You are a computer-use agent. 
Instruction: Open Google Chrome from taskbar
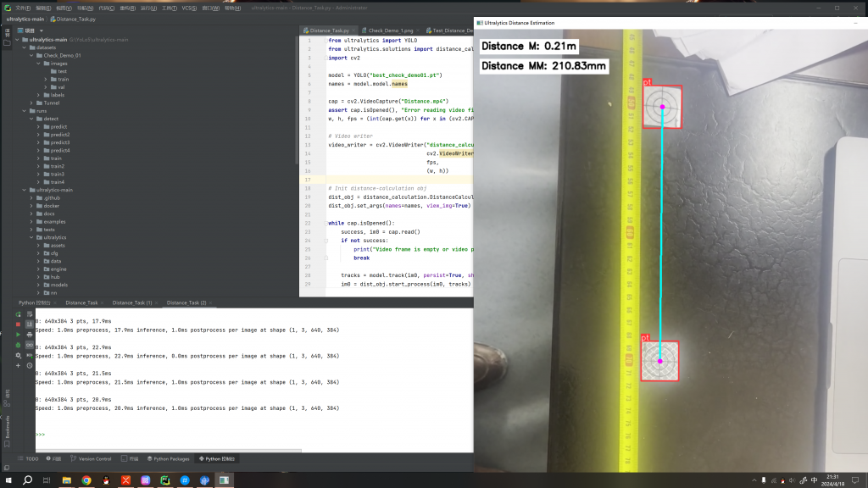point(86,480)
